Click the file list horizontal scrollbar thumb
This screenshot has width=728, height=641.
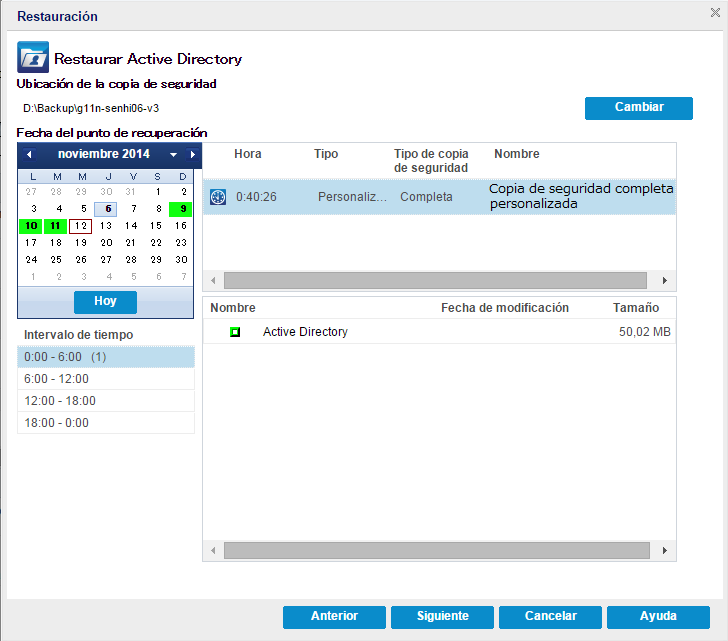pyautogui.click(x=437, y=550)
